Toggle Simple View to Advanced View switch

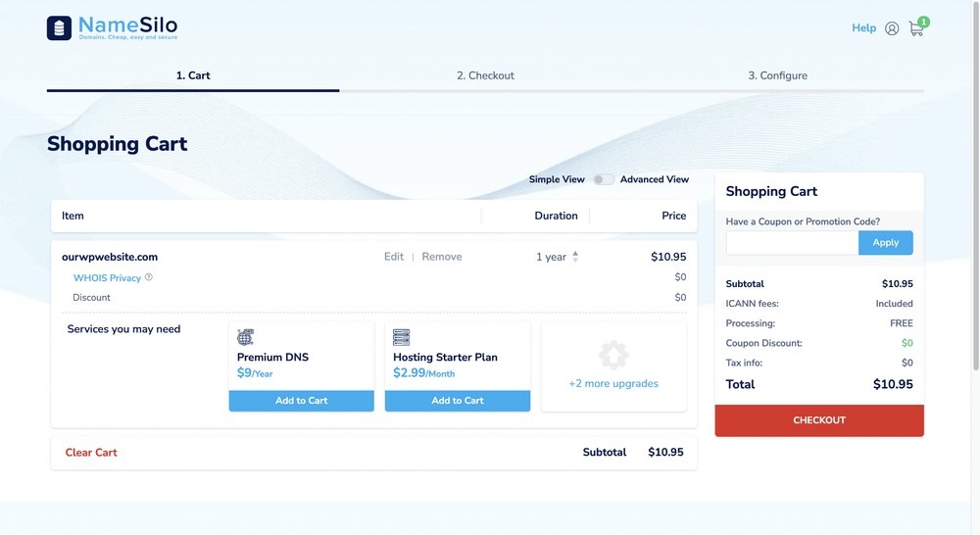pos(603,179)
